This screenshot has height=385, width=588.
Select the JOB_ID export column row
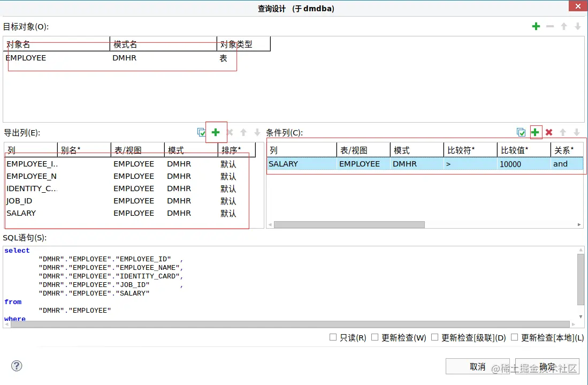point(130,201)
